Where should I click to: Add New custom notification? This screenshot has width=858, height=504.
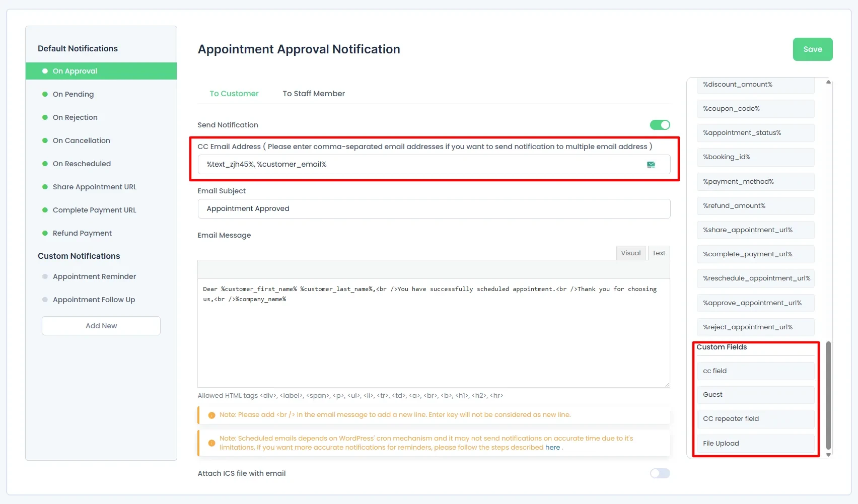(101, 326)
